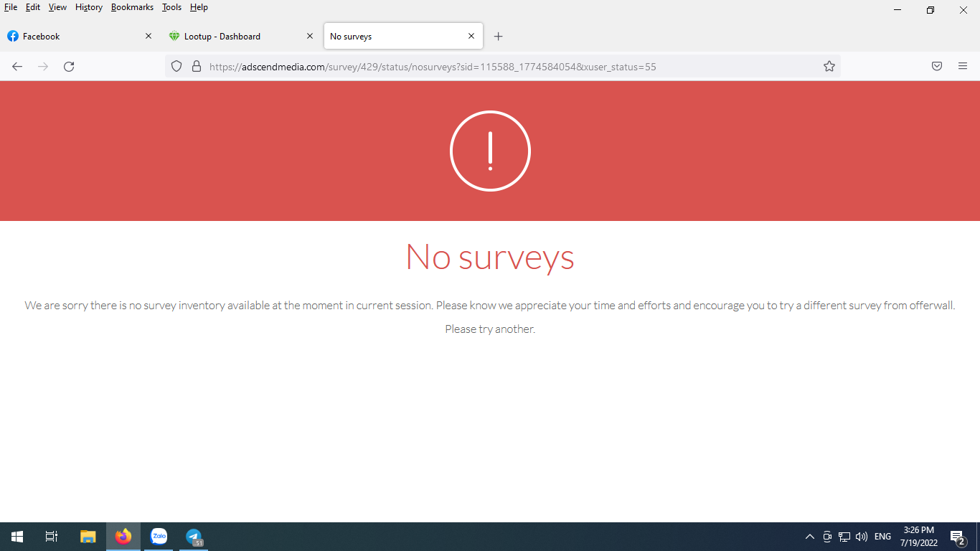Open the tracking protection shield icon
The width and height of the screenshot is (980, 551).
(x=176, y=67)
